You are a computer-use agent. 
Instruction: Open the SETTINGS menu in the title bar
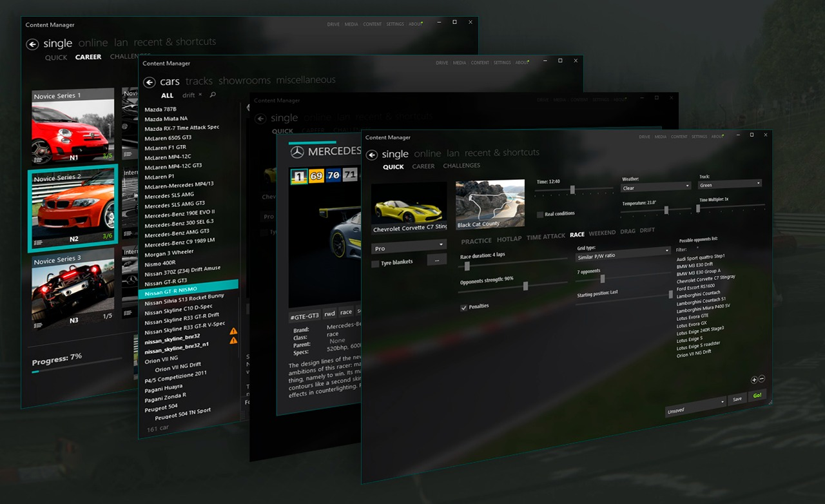pyautogui.click(x=699, y=137)
